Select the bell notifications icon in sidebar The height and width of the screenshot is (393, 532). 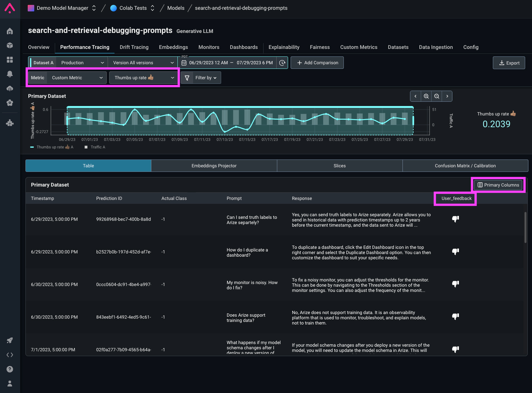(x=10, y=73)
